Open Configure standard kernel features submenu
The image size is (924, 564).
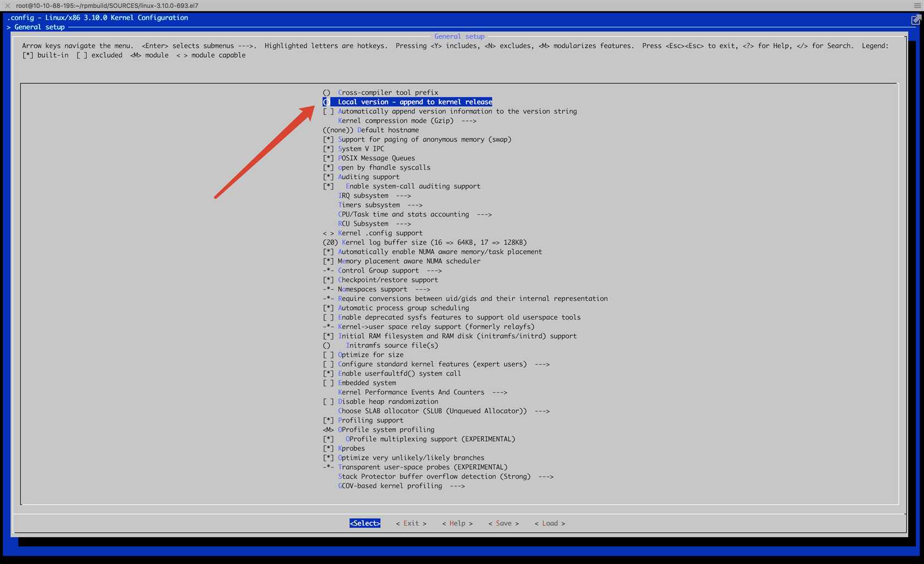pos(436,364)
